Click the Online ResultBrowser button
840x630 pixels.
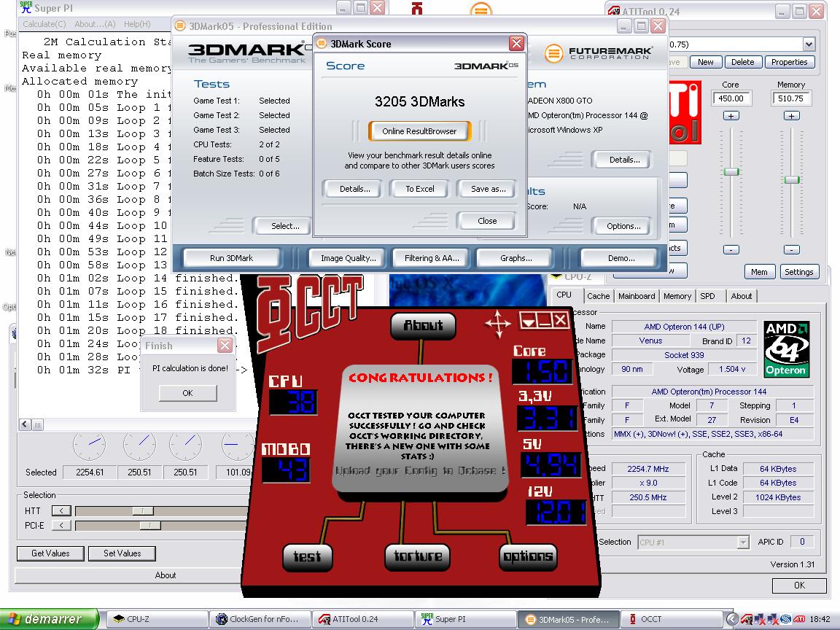pos(419,131)
